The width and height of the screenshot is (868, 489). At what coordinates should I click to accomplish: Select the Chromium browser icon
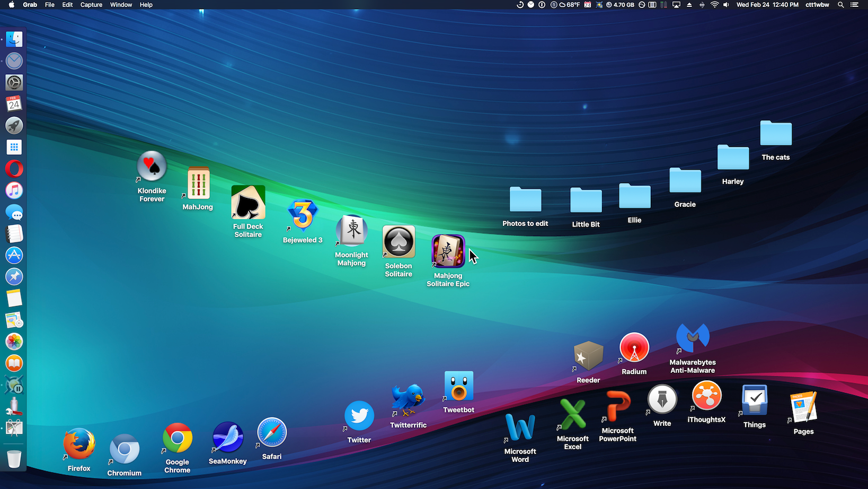click(x=125, y=450)
